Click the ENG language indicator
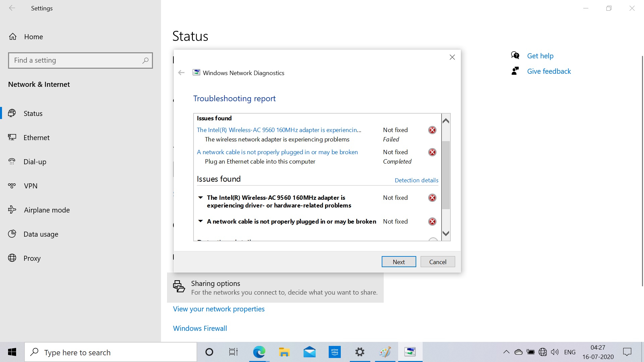This screenshot has height=362, width=644. click(x=570, y=352)
